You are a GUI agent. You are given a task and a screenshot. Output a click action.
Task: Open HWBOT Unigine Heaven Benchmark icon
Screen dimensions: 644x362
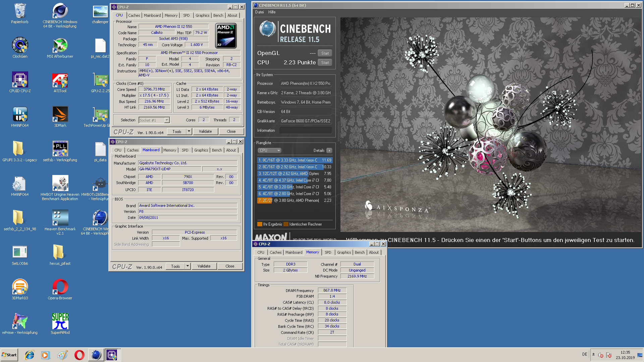(60, 188)
